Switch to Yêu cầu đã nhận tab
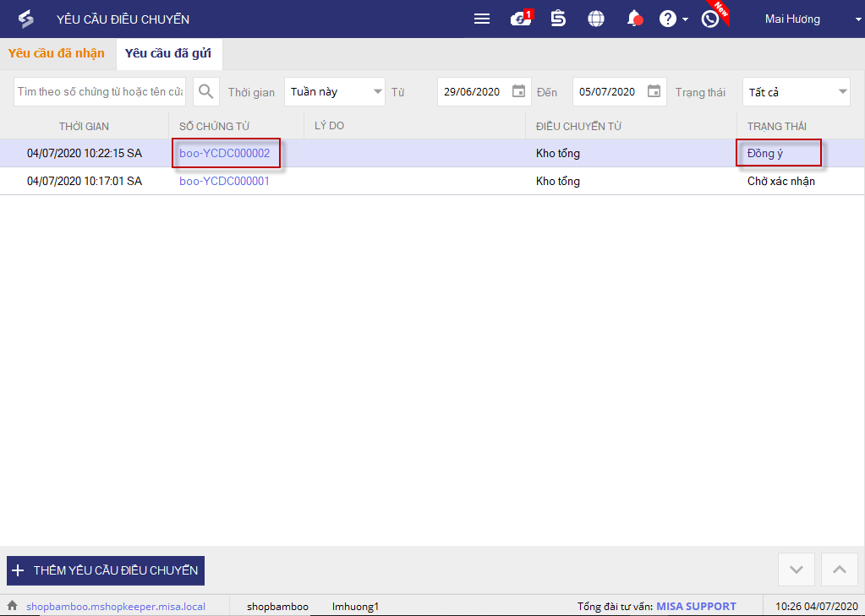The height and width of the screenshot is (616, 865). click(x=57, y=53)
